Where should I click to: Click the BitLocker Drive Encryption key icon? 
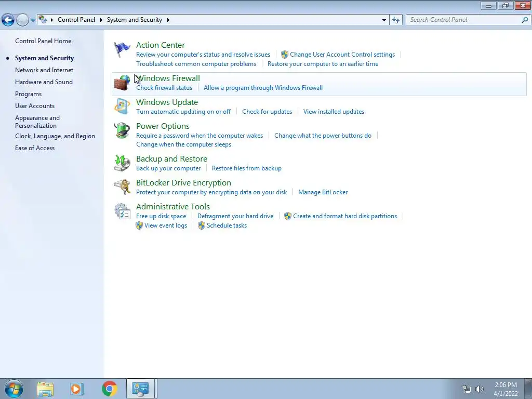[122, 187]
